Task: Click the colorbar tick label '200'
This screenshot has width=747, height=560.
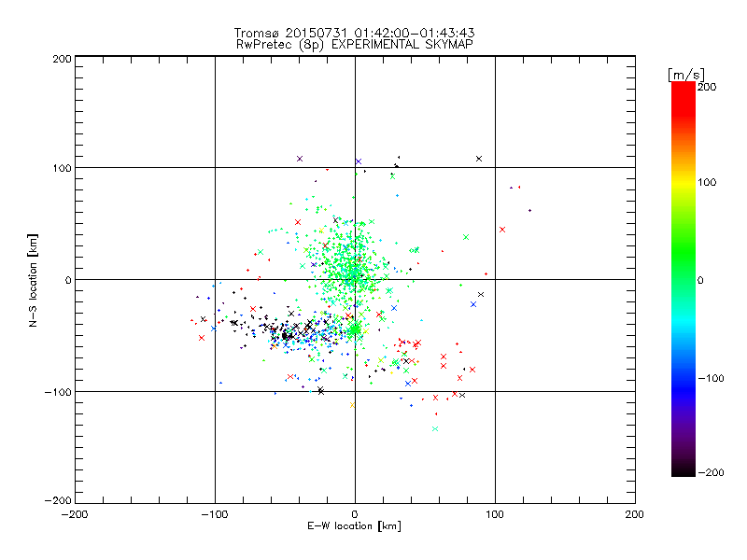Action: (x=707, y=87)
